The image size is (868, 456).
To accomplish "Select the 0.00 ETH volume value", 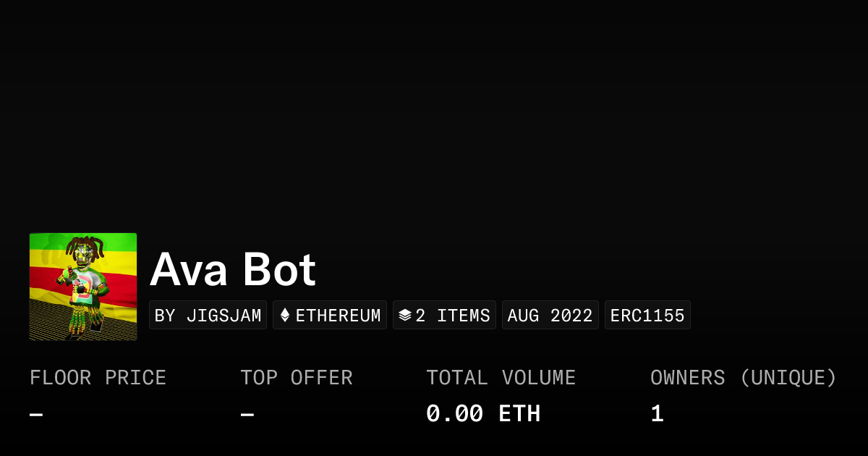I will 483,414.
